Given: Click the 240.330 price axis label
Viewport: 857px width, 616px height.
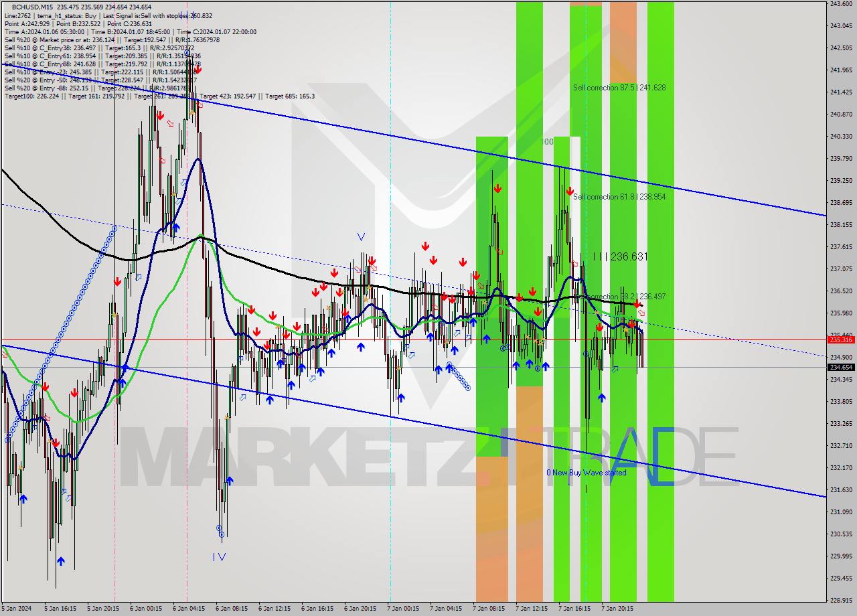Looking at the screenshot, I should tap(841, 137).
